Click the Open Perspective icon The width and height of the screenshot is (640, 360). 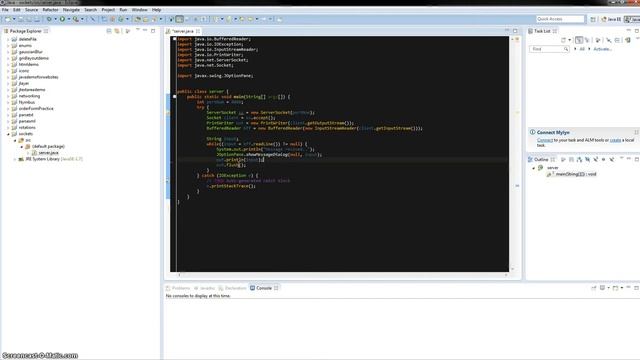[593, 19]
